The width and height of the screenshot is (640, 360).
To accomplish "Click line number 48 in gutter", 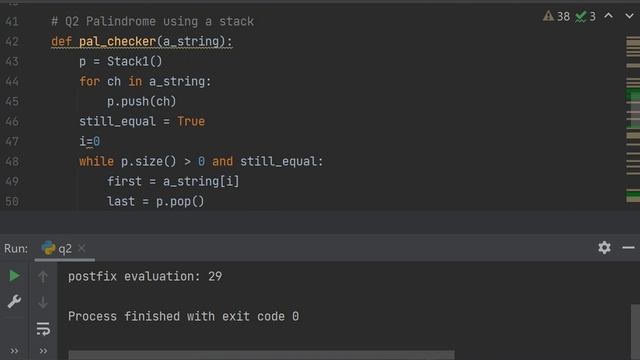I will tap(12, 161).
